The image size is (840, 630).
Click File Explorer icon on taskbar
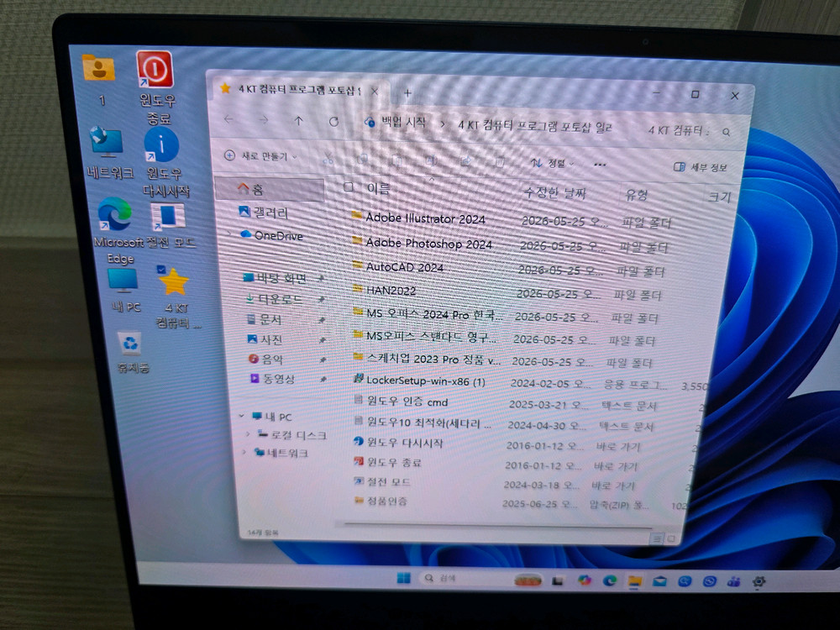634,580
